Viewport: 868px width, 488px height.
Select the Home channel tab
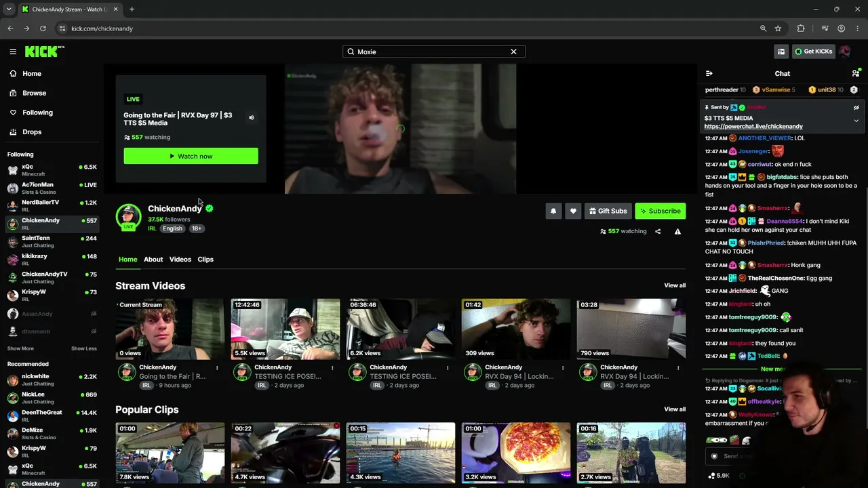(x=127, y=259)
